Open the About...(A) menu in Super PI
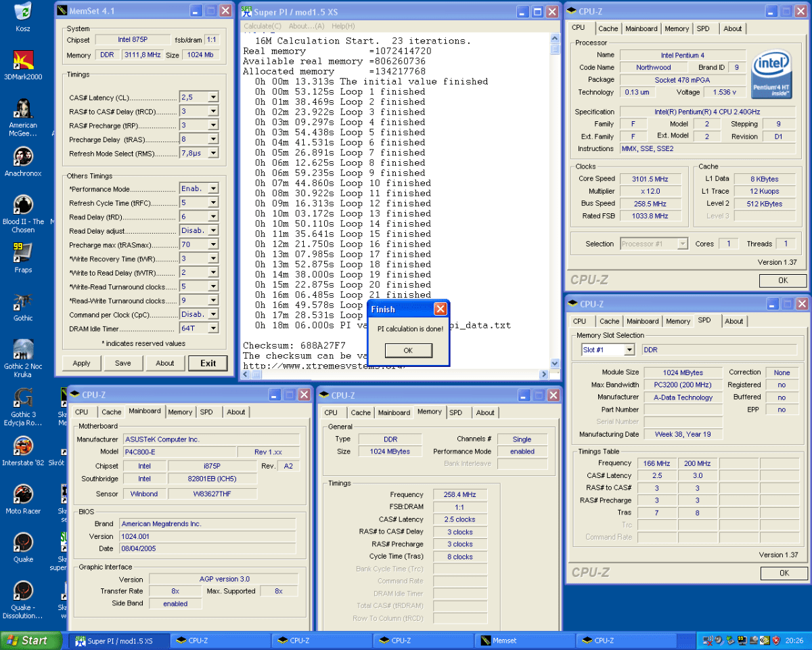This screenshot has height=650, width=812. [307, 26]
